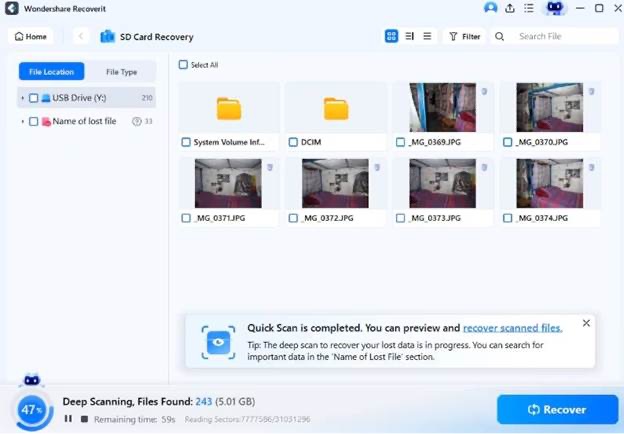Open the DCIM folder icon
Viewport: 624px width, 434px height.
[x=336, y=108]
